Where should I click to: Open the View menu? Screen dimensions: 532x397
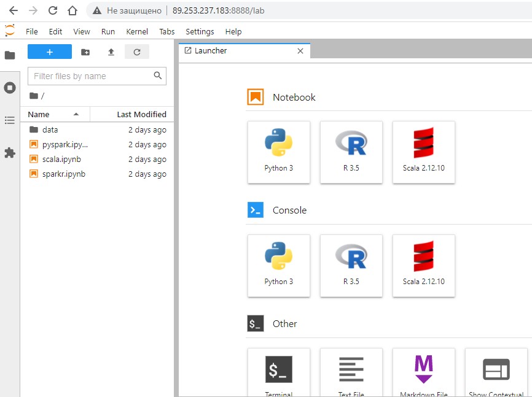pos(82,31)
